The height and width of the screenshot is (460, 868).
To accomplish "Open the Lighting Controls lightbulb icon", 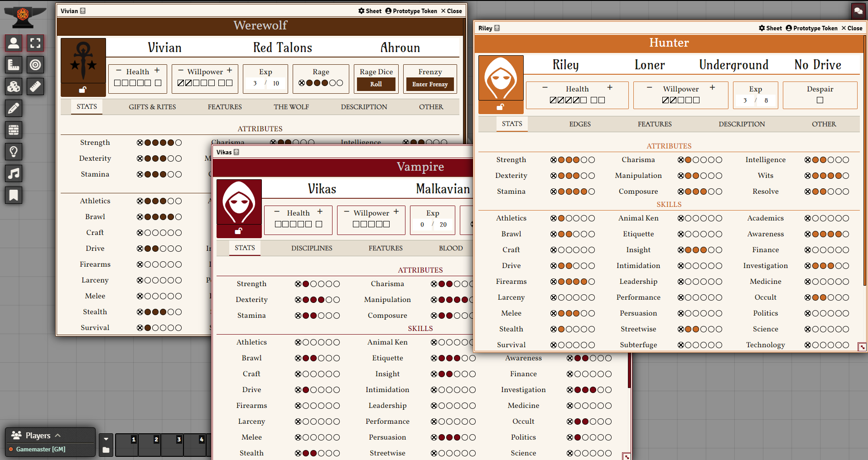I will 14,152.
